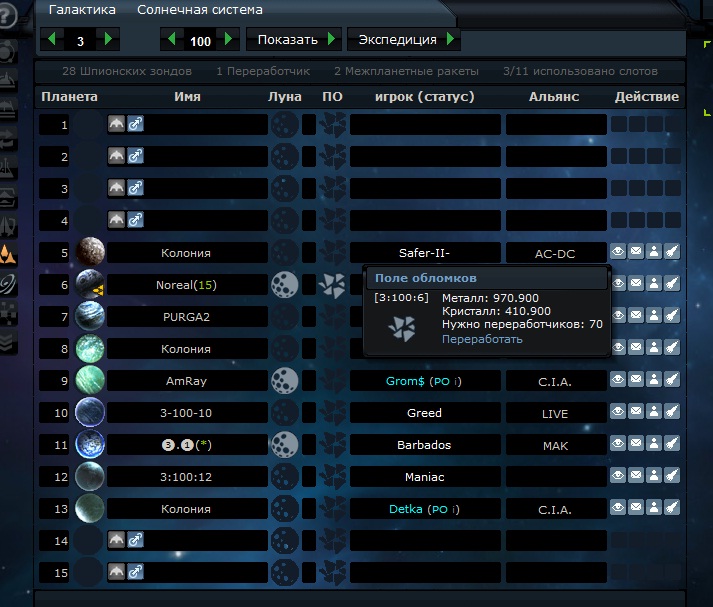
Task: Launch missile attack on Safer-II- row
Action: pyautogui.click(x=672, y=251)
